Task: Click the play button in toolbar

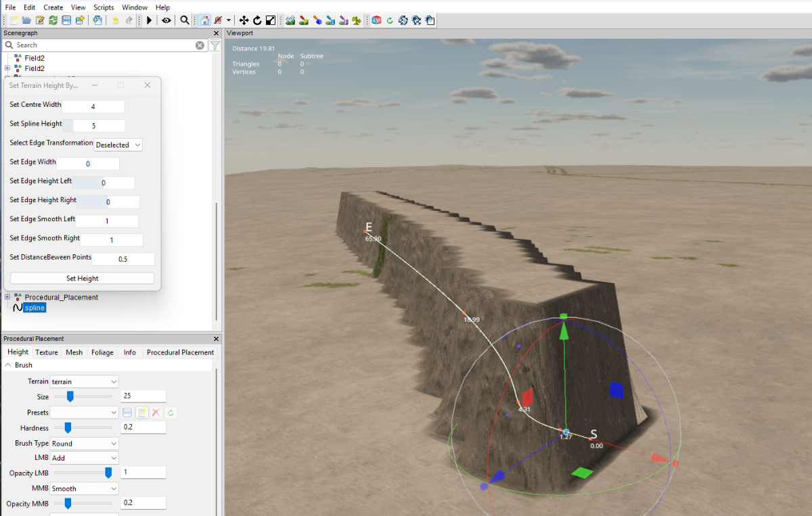Action: 150,20
